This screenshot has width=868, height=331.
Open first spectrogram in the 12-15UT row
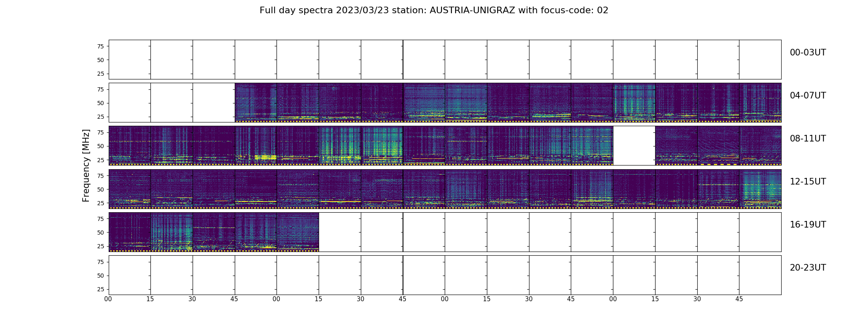[x=130, y=189]
